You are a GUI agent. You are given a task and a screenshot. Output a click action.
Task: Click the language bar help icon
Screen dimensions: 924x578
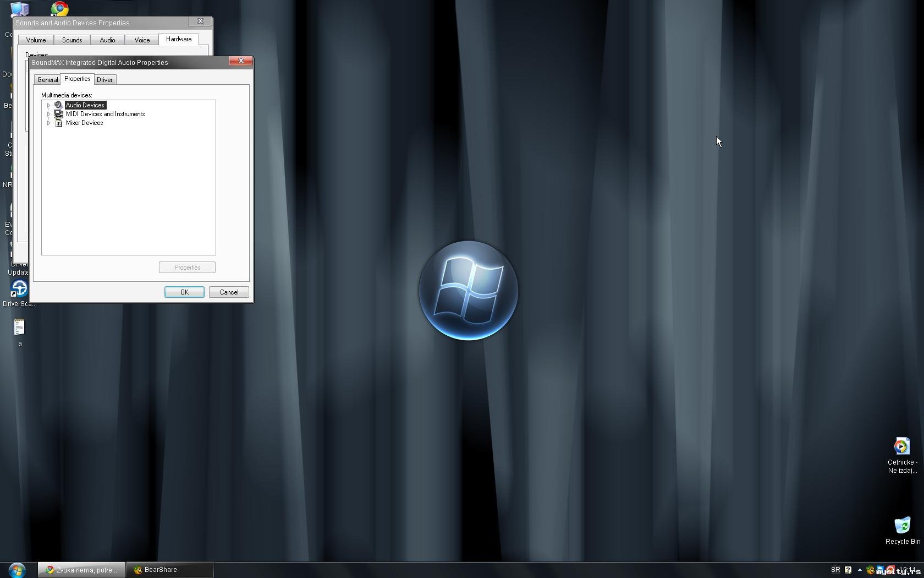(848, 570)
